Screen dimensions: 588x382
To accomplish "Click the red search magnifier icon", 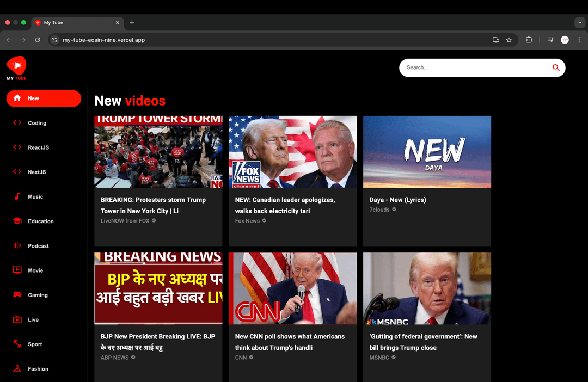I will coord(556,67).
